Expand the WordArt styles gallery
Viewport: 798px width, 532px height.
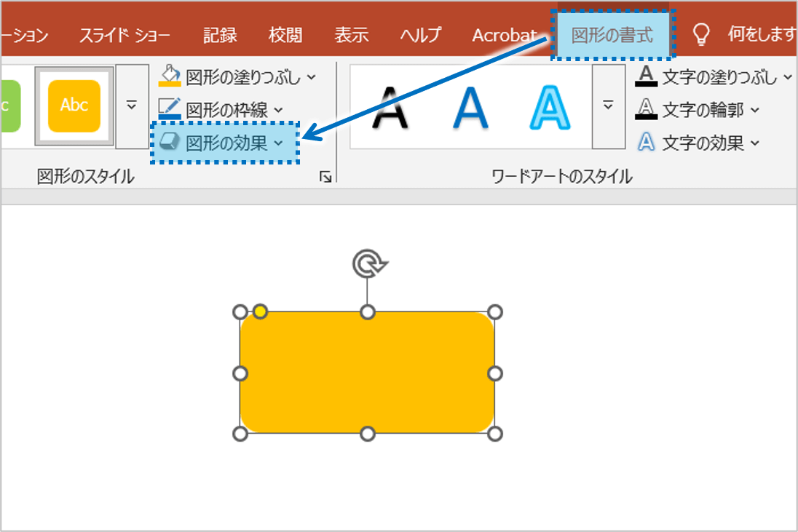click(x=608, y=106)
